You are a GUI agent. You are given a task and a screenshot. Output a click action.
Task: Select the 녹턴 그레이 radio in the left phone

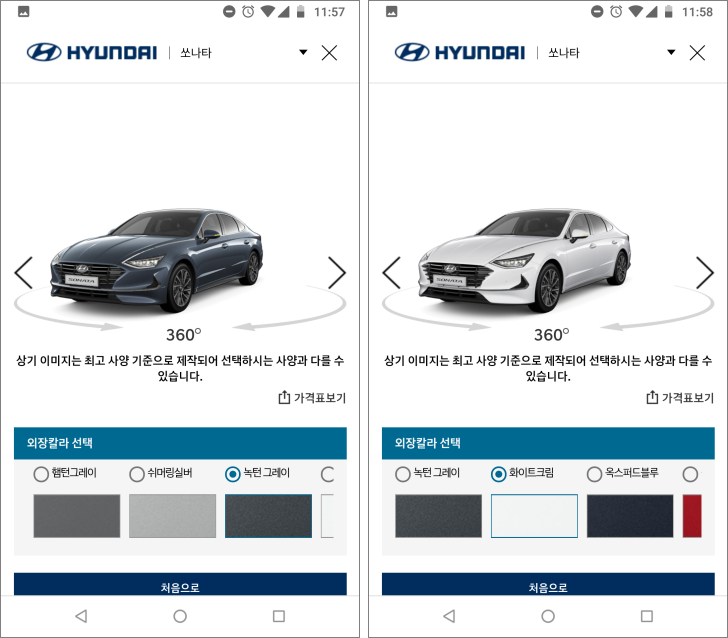(233, 474)
